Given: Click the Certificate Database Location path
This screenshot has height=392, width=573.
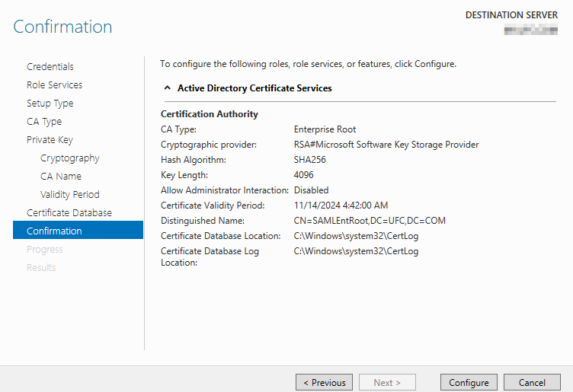Looking at the screenshot, I should click(356, 236).
